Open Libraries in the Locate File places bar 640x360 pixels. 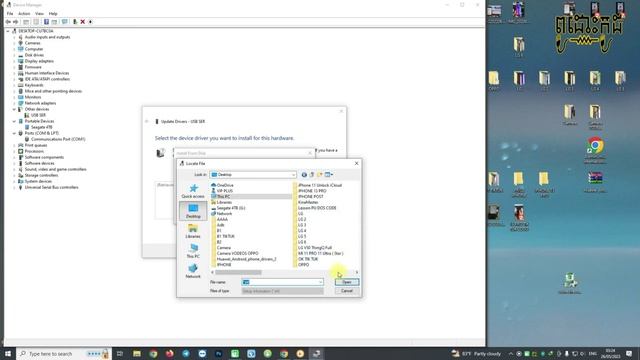coord(193,231)
